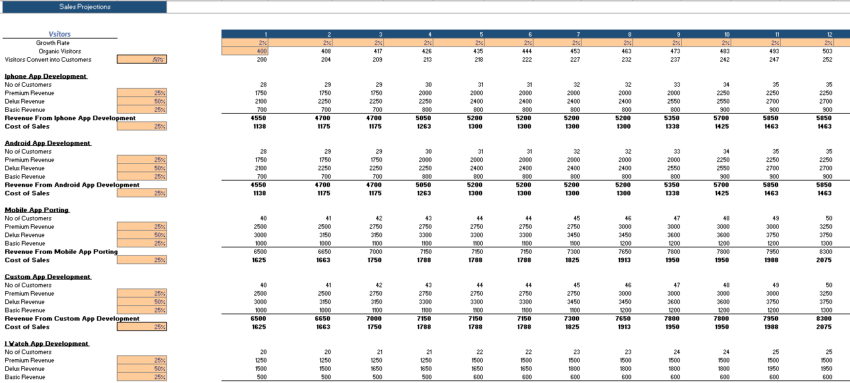Edit Android Cost of Sales 25% input
This screenshot has width=850, height=383.
pyautogui.click(x=141, y=193)
